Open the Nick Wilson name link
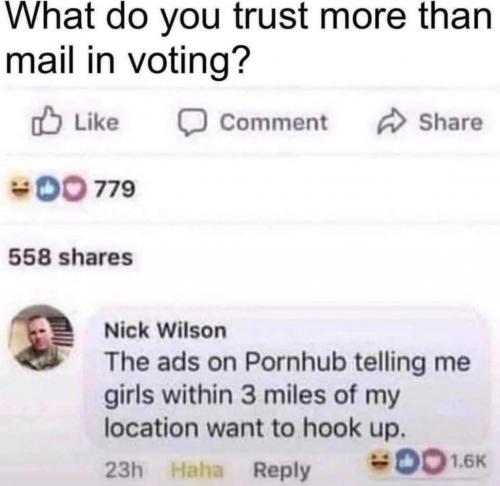 pos(166,331)
